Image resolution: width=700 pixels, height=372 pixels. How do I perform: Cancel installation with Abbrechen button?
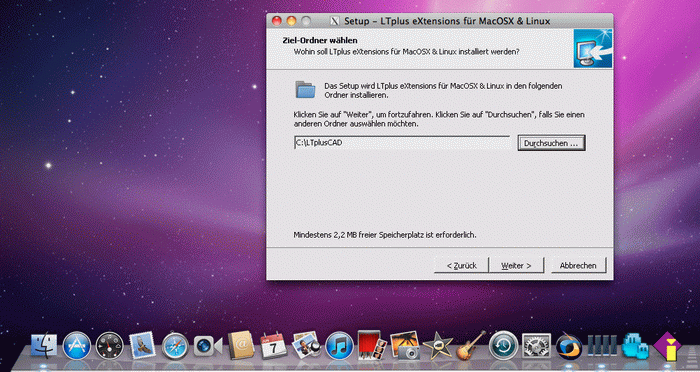(578, 265)
